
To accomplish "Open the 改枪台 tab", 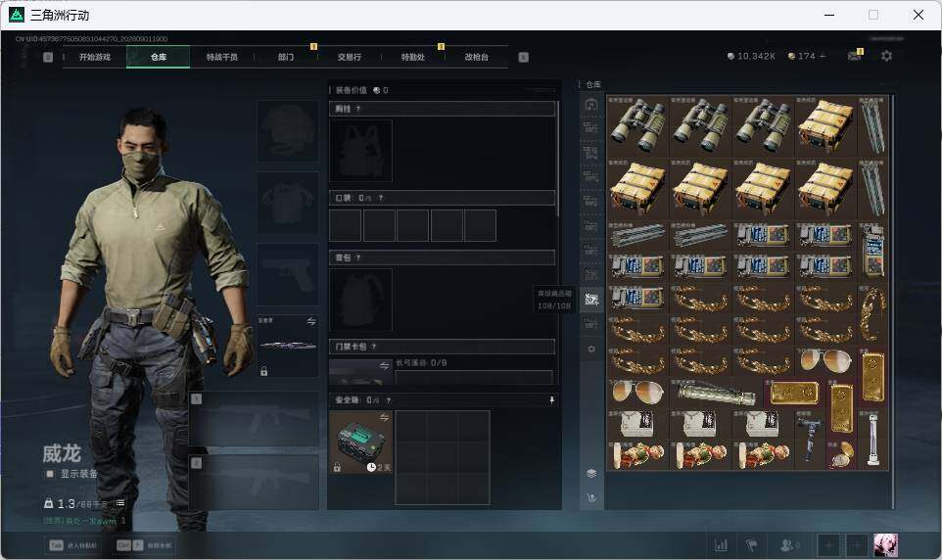I will click(x=477, y=57).
